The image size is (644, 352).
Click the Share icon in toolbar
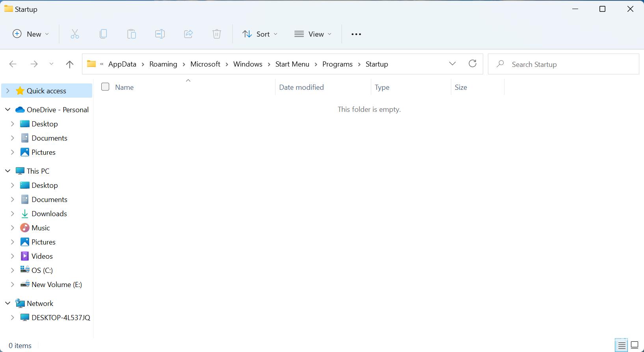(x=188, y=34)
